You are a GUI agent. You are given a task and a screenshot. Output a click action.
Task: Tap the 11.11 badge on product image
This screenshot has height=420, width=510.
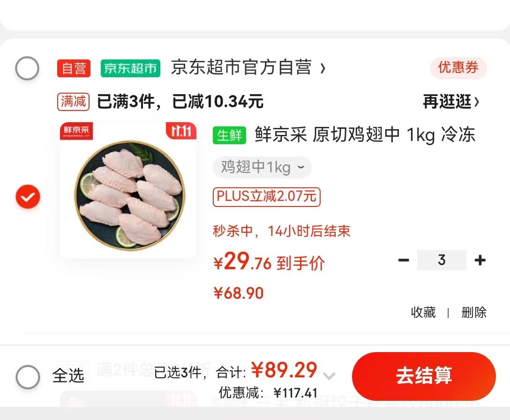181,131
